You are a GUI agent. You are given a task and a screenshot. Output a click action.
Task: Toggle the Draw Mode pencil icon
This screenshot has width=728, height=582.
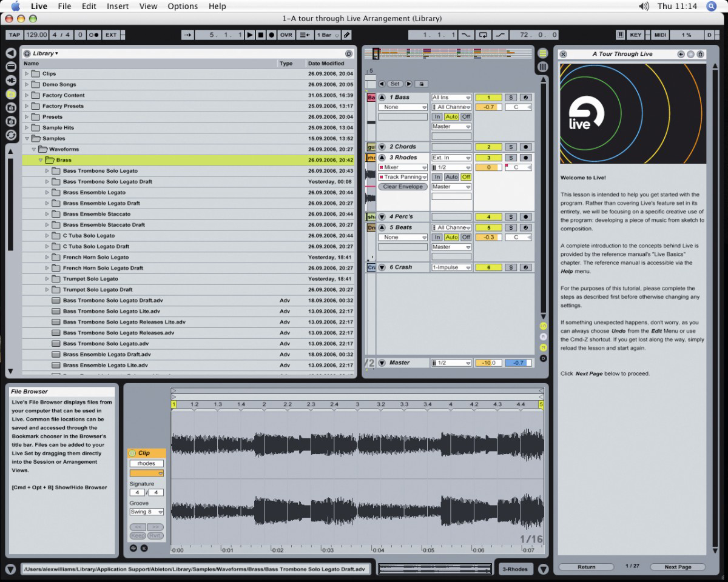pyautogui.click(x=346, y=35)
